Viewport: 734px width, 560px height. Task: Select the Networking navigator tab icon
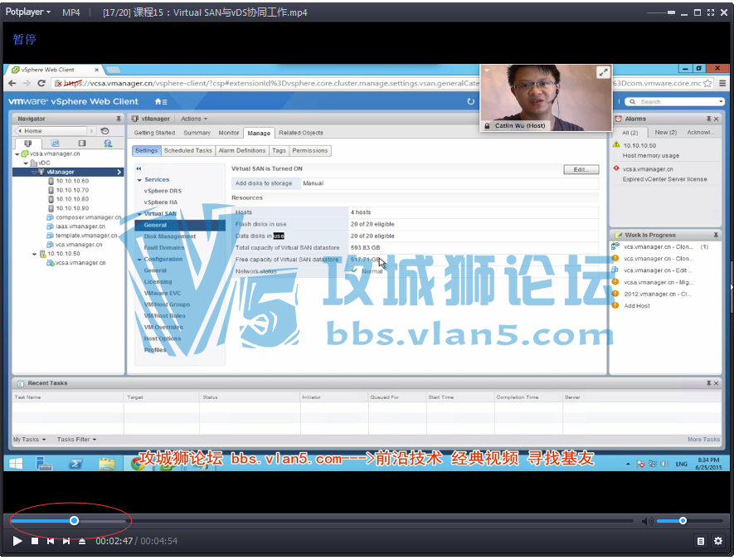(108, 144)
